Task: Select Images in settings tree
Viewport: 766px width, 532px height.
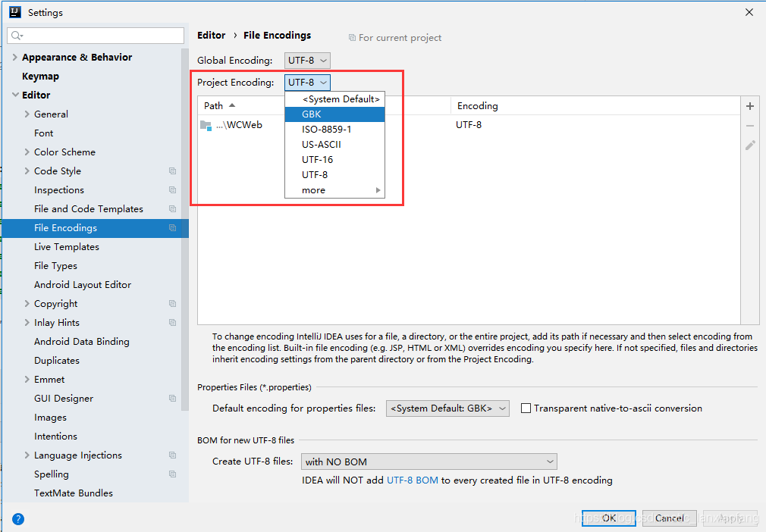Action: point(50,418)
